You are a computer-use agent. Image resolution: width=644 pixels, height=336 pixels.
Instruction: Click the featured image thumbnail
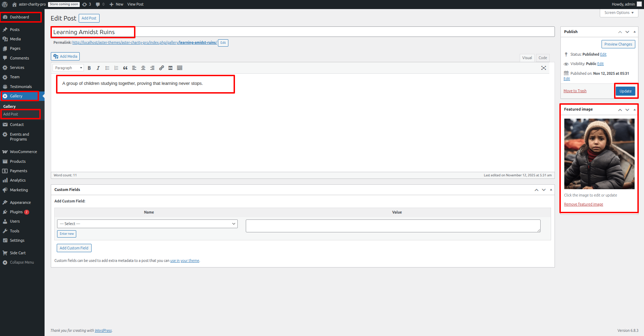pyautogui.click(x=599, y=154)
